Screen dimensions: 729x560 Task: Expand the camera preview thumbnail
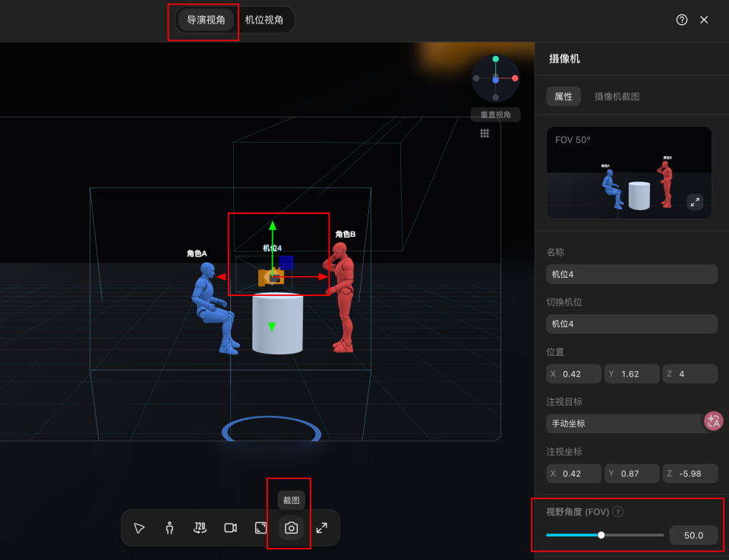pos(695,202)
